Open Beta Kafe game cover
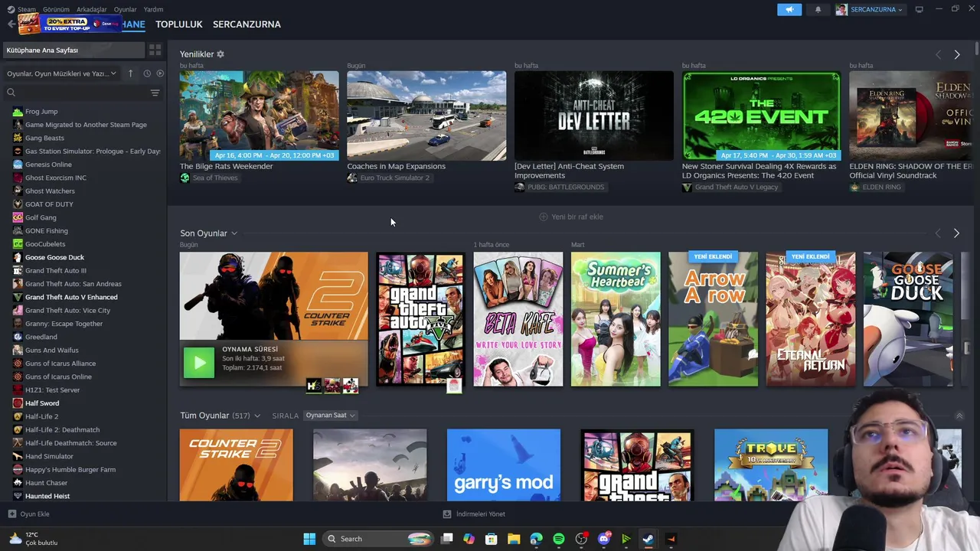Screen dimensions: 980x551 [518, 319]
